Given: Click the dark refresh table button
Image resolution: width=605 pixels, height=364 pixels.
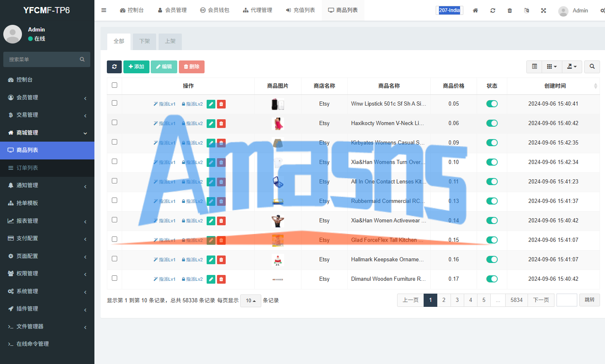Looking at the screenshot, I should coord(114,67).
